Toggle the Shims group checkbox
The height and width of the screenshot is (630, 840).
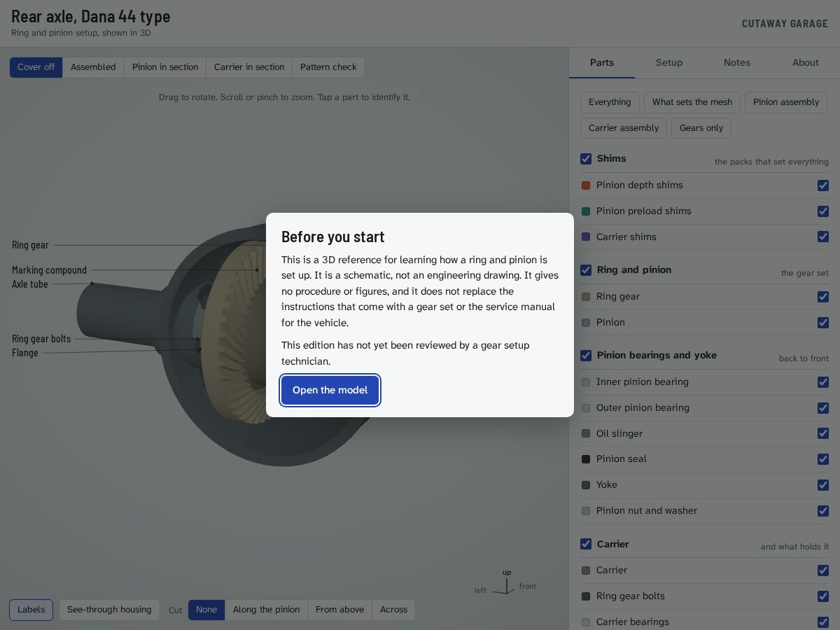click(586, 159)
